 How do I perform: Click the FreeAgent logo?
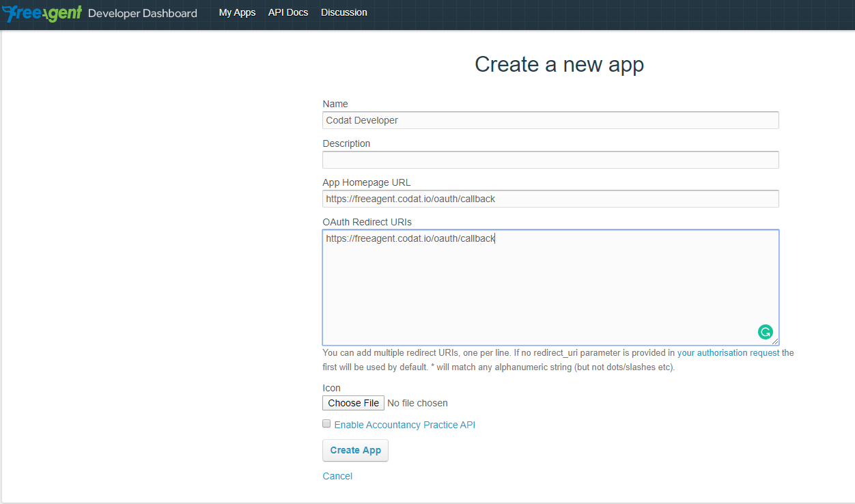(42, 13)
